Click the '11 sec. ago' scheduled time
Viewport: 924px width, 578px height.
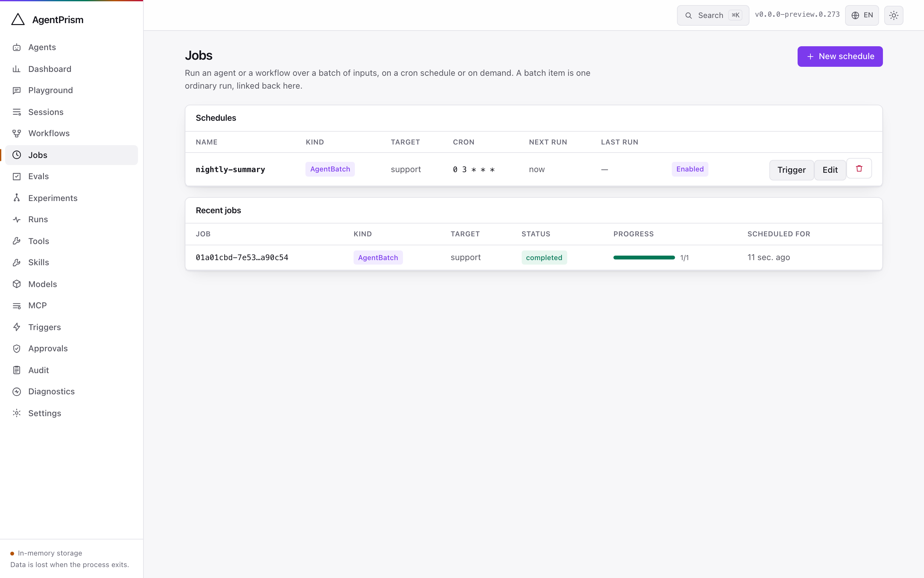[x=769, y=257]
